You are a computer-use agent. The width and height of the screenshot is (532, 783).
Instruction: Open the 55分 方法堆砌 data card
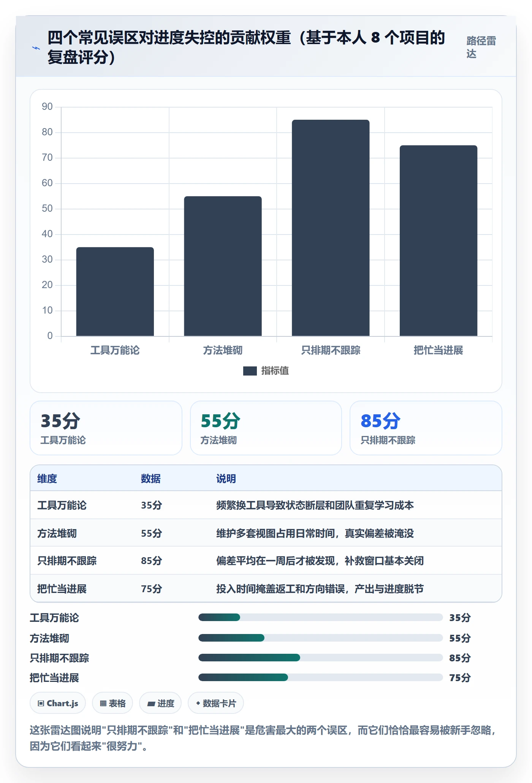pyautogui.click(x=266, y=428)
